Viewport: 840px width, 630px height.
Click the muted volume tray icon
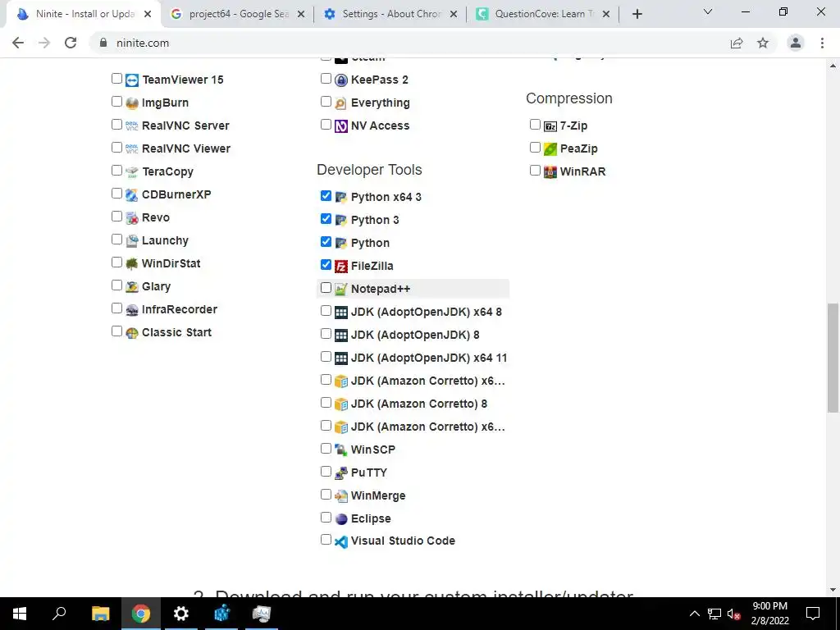click(734, 614)
